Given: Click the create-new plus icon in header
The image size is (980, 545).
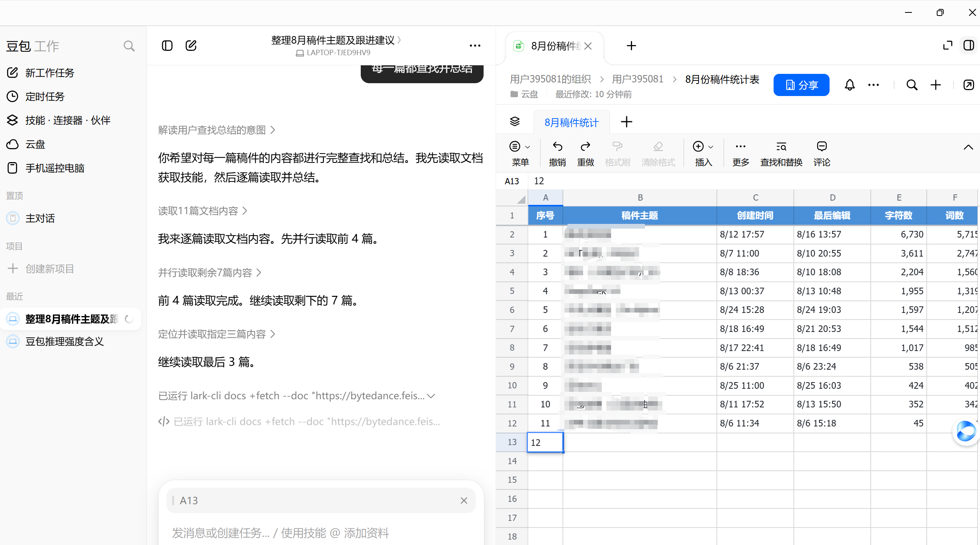Looking at the screenshot, I should [x=936, y=85].
